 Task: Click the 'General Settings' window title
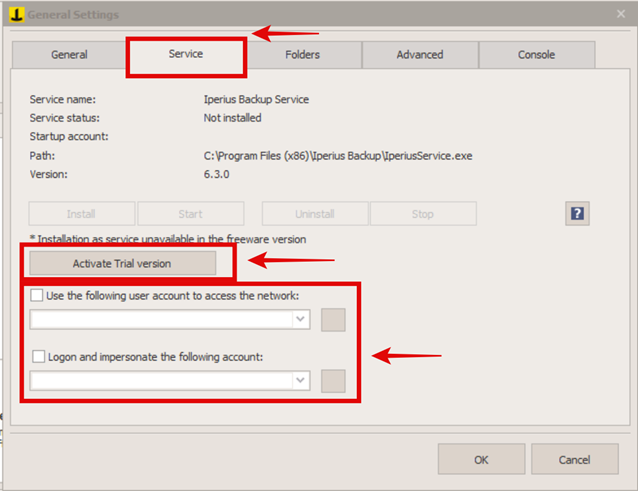(x=73, y=15)
